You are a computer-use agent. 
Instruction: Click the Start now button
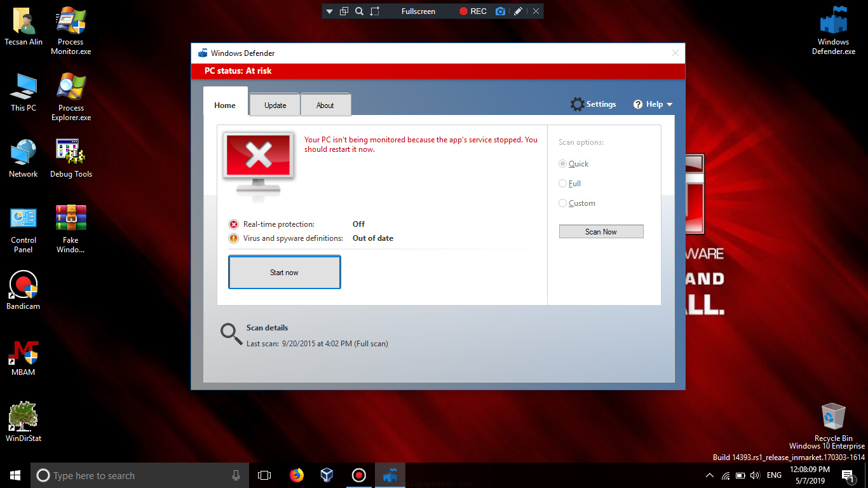tap(285, 273)
